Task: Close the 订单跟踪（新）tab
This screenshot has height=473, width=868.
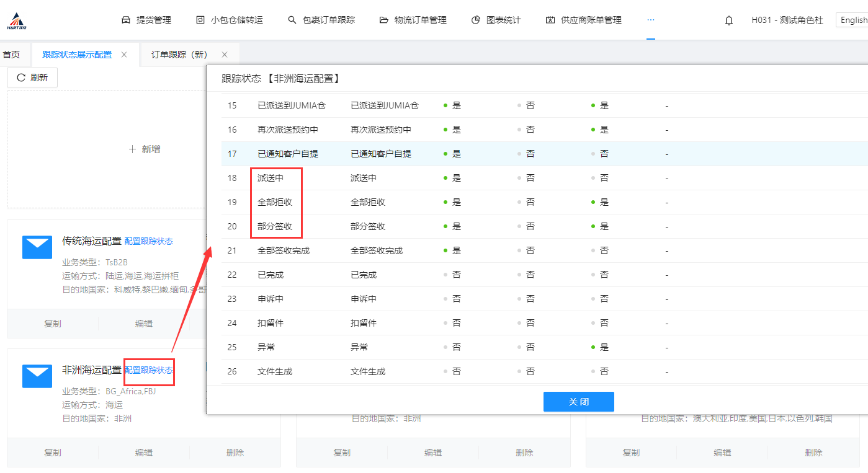Action: [x=225, y=55]
